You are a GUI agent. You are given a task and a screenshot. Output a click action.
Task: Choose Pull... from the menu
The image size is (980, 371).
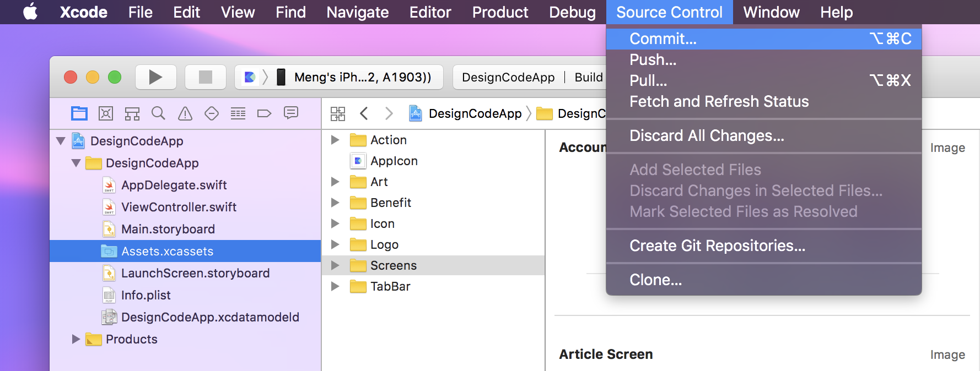coord(764,80)
